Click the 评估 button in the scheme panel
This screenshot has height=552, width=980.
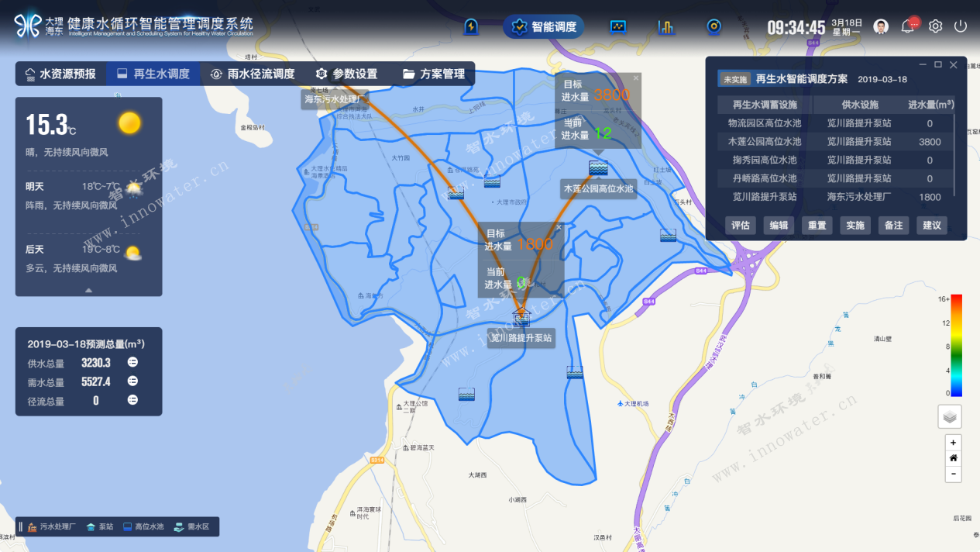tap(741, 226)
